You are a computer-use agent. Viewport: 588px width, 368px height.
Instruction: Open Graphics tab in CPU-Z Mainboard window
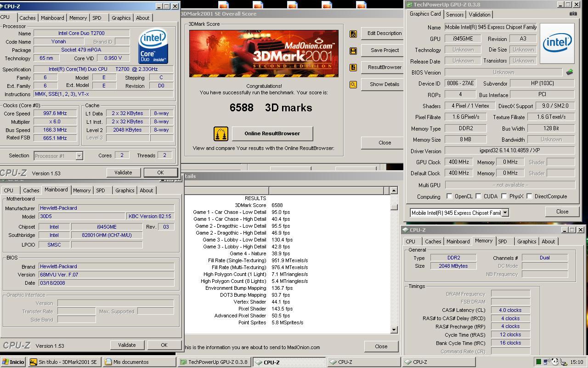pyautogui.click(x=124, y=190)
